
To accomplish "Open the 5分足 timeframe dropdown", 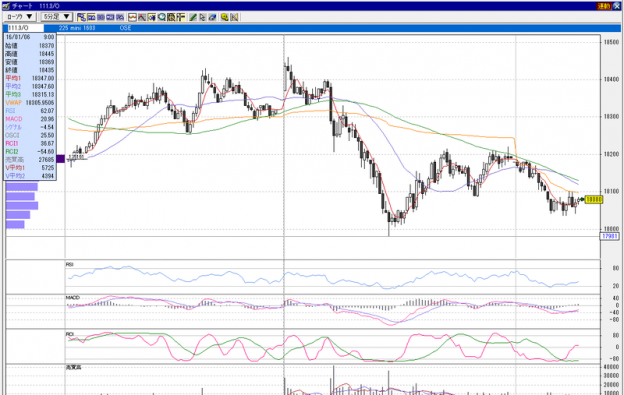I will pos(57,17).
